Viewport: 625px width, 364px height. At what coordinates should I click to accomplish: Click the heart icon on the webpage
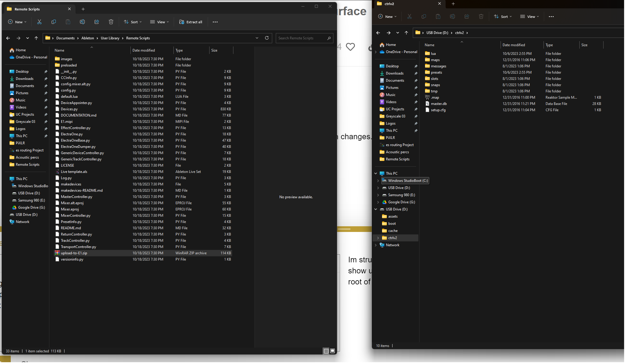tap(350, 47)
